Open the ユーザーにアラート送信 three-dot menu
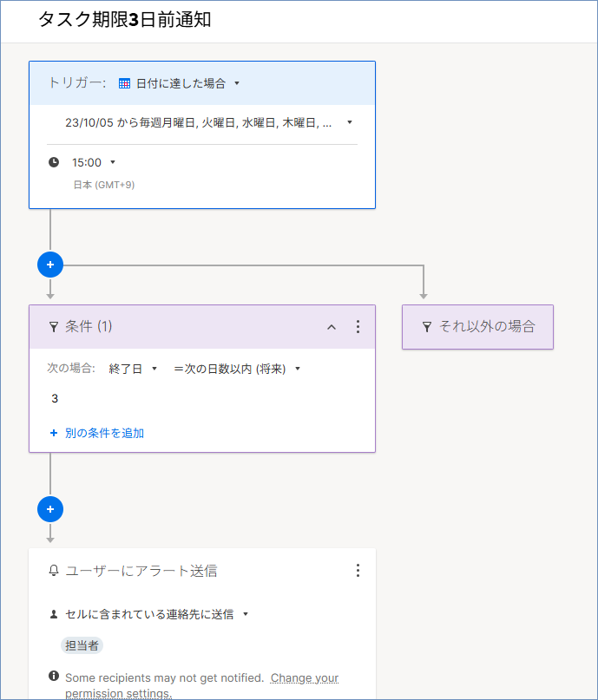 358,571
